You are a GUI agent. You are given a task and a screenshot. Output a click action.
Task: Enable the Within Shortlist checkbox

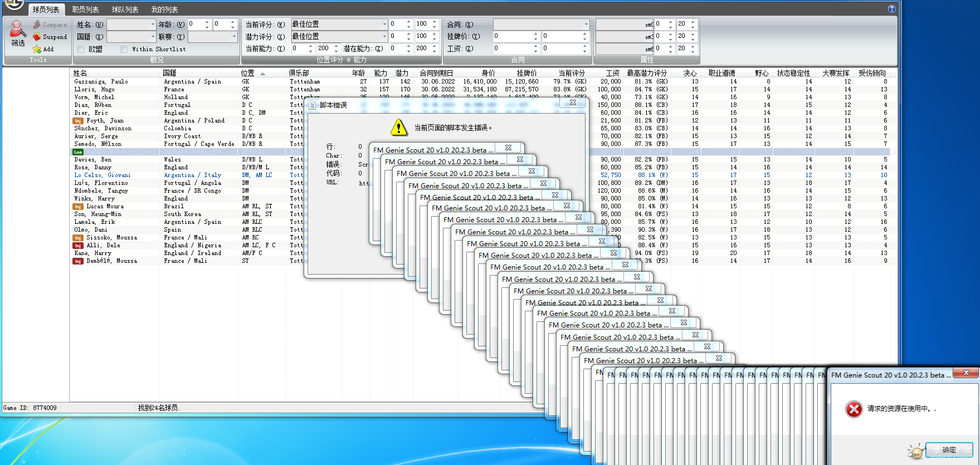pyautogui.click(x=124, y=49)
